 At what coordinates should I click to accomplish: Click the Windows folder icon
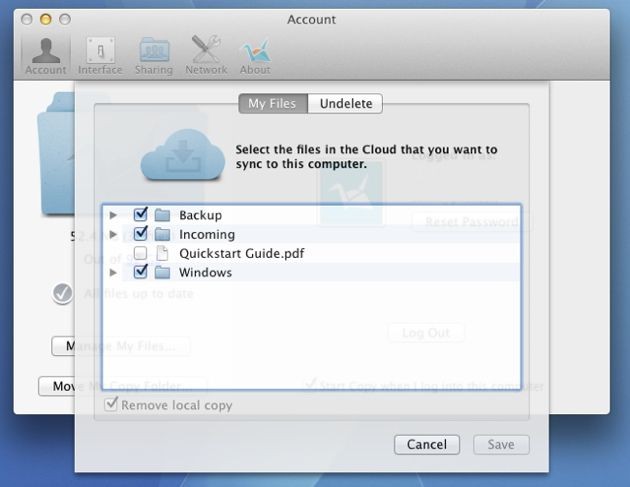click(162, 272)
